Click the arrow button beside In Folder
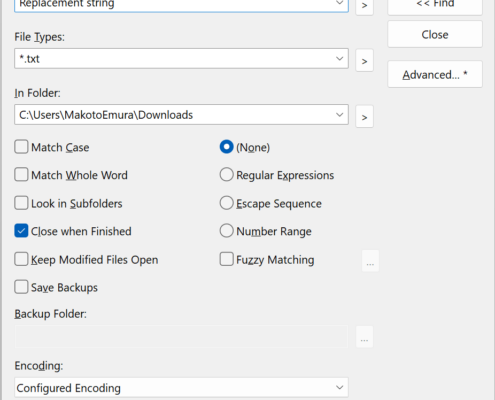The height and width of the screenshot is (400, 495). [x=364, y=117]
